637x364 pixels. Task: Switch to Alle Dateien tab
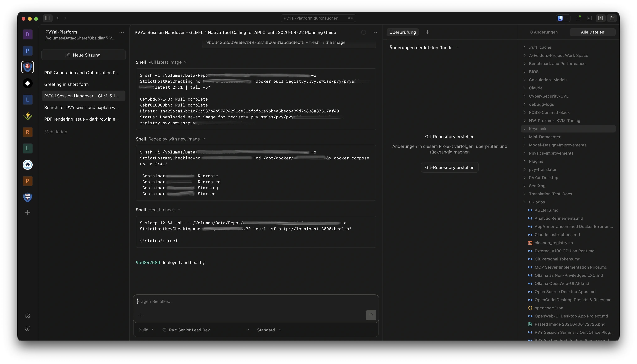click(592, 32)
